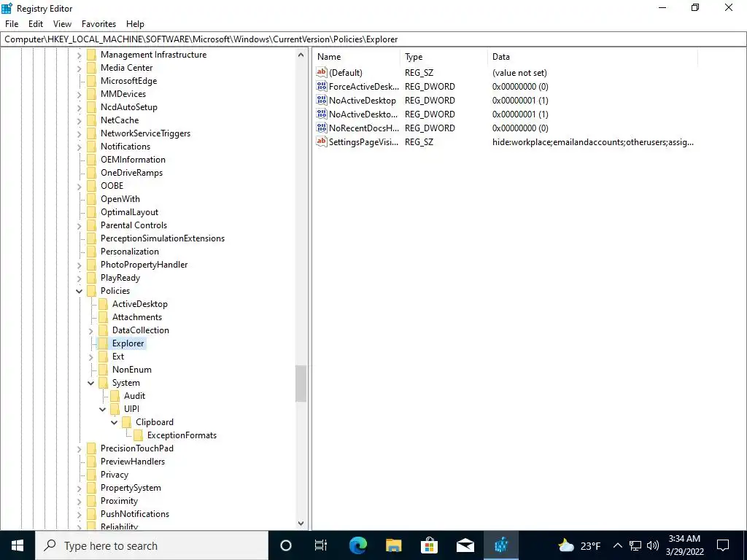Open the volume control in system tray
Image resolution: width=747 pixels, height=560 pixels.
click(653, 545)
